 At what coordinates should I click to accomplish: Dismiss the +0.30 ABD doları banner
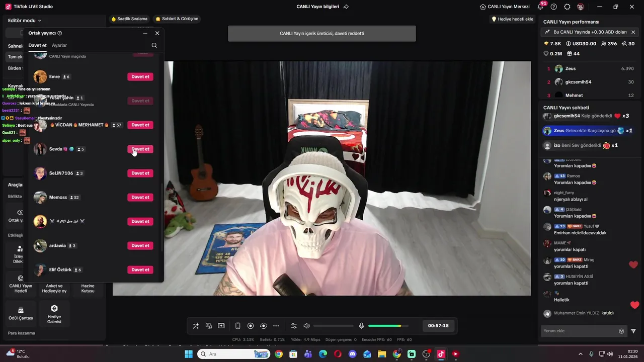coord(633,32)
